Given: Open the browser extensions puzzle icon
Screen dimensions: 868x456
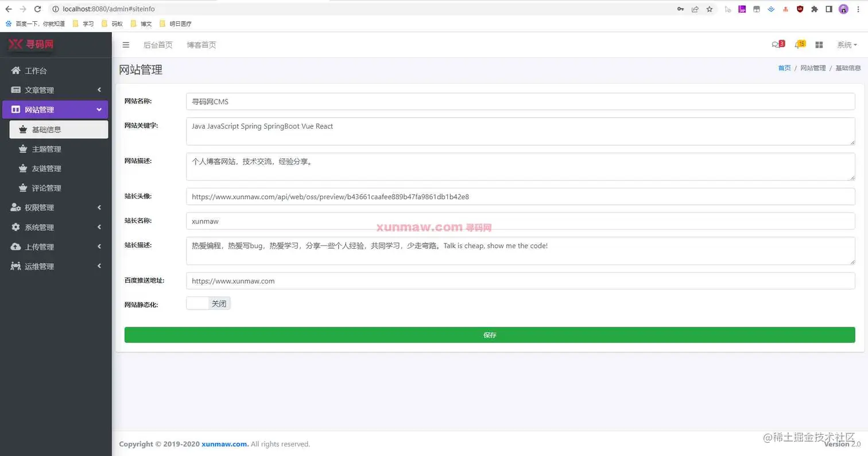Looking at the screenshot, I should 814,9.
